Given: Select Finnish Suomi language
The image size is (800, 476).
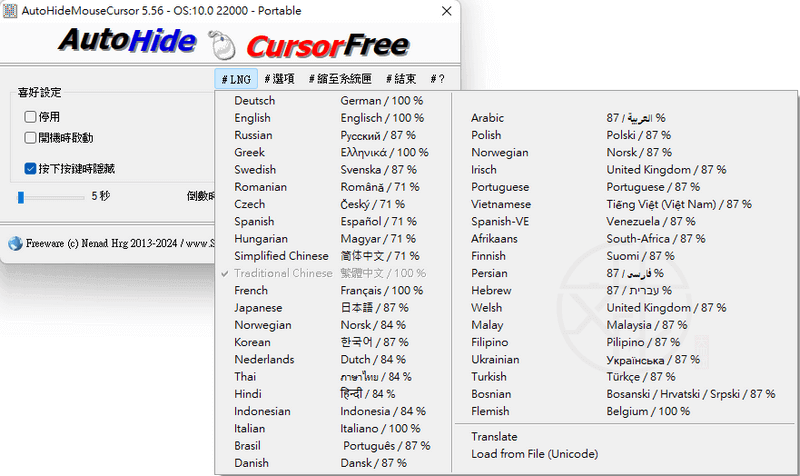Looking at the screenshot, I should (625, 256).
